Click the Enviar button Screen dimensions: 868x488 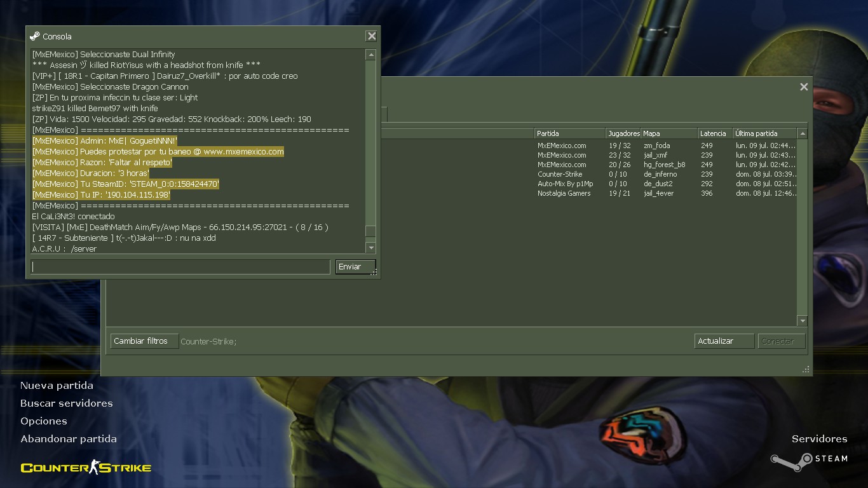click(355, 267)
